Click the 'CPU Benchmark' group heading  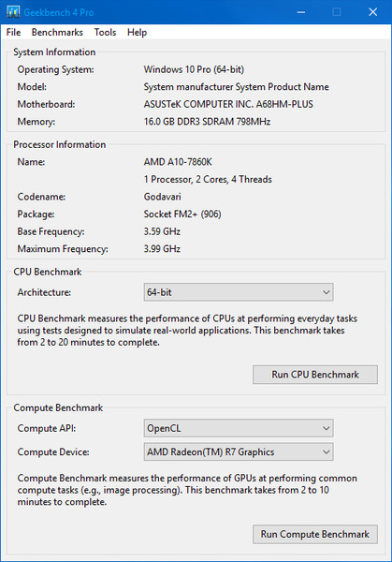click(x=48, y=272)
